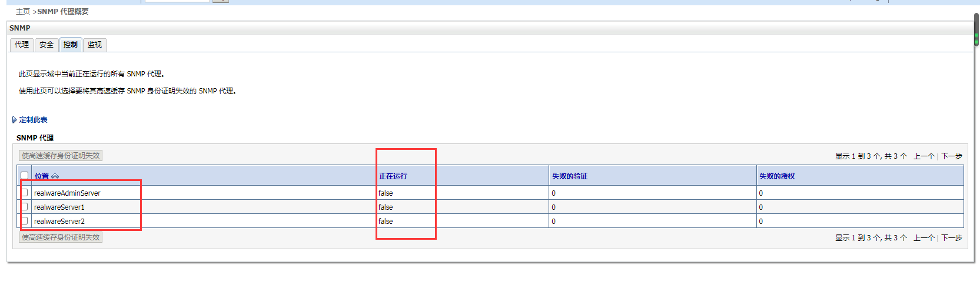Image resolution: width=980 pixels, height=295 pixels.
Task: Click the sort arrow icon beside 位置
Action: [x=55, y=176]
